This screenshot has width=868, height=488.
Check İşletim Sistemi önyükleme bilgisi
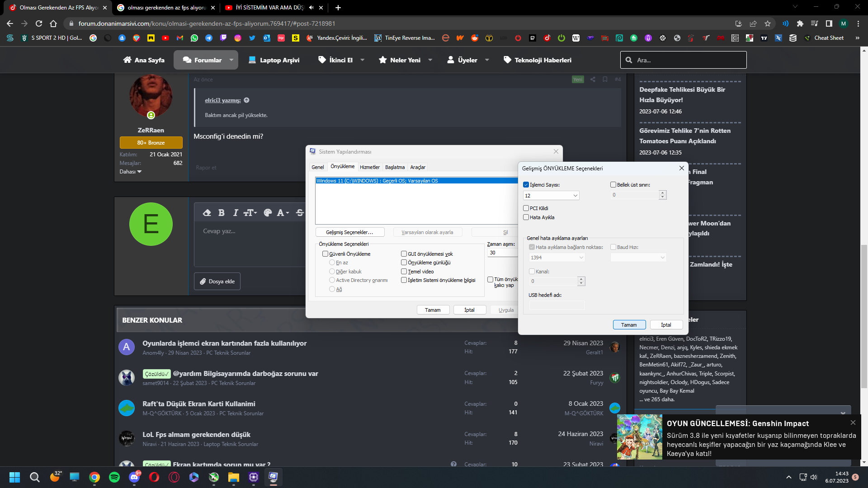[404, 280]
